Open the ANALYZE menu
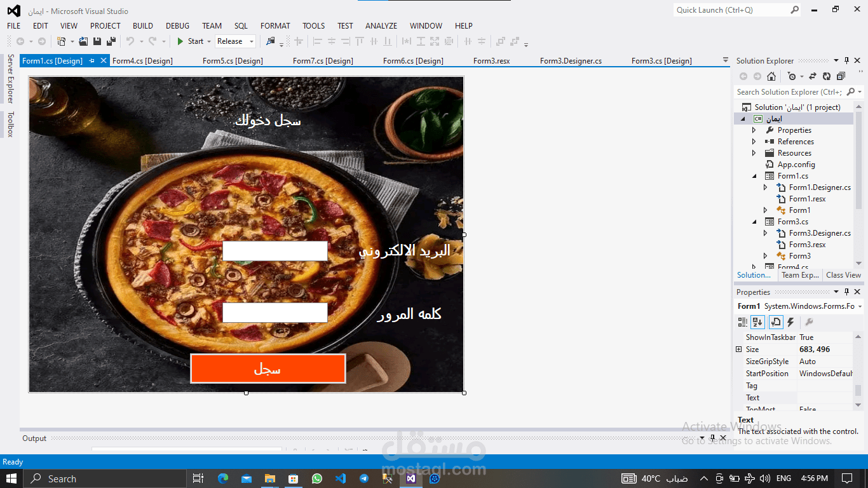Viewport: 868px width, 488px height. (381, 26)
